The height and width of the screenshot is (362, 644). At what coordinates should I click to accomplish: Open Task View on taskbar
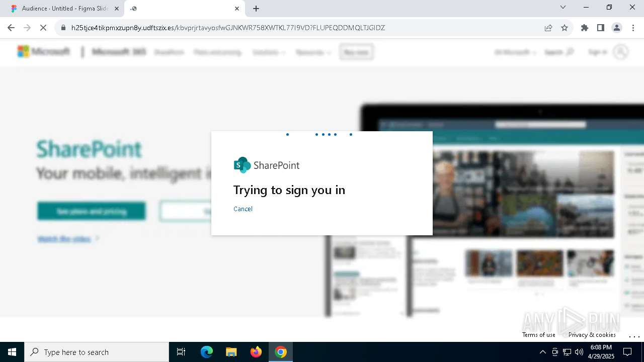click(181, 352)
